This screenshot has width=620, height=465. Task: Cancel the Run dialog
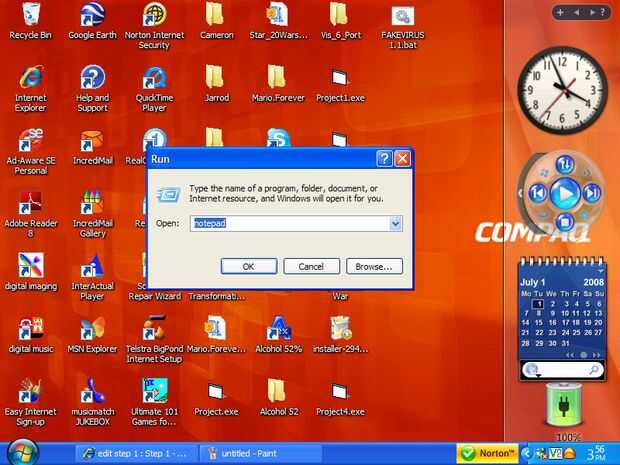click(311, 266)
